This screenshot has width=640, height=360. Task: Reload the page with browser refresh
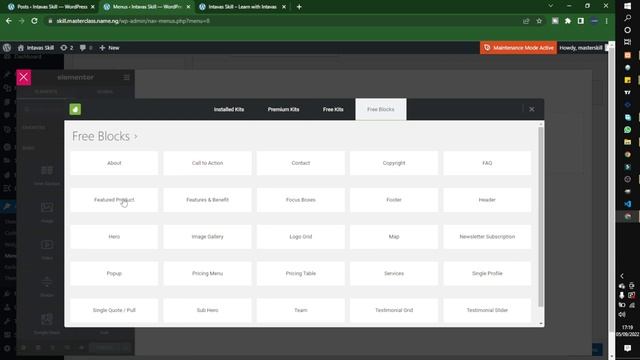35,21
